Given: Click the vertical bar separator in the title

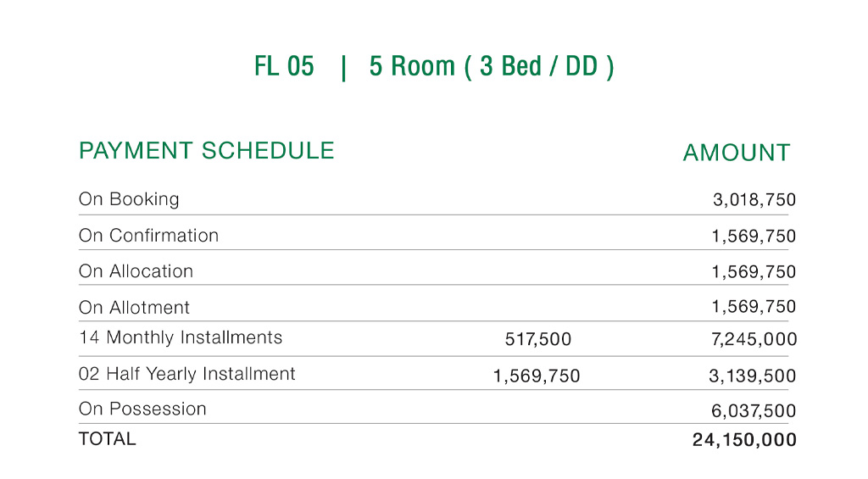Looking at the screenshot, I should click(x=343, y=67).
